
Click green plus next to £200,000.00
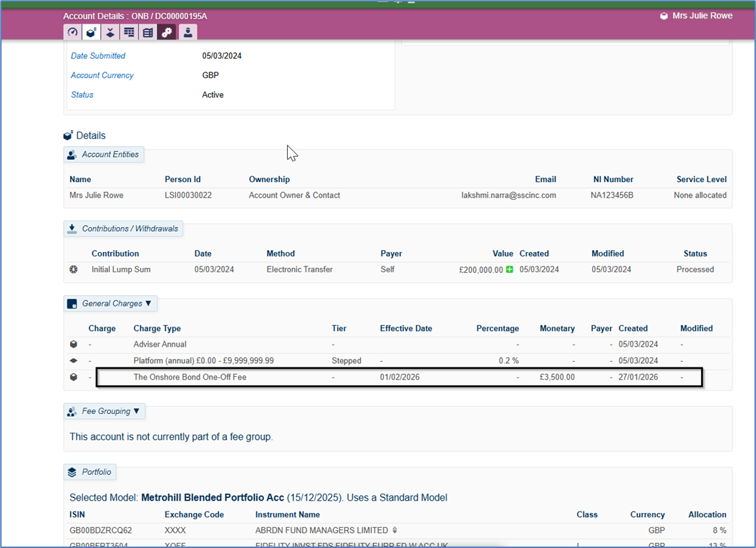coord(509,269)
